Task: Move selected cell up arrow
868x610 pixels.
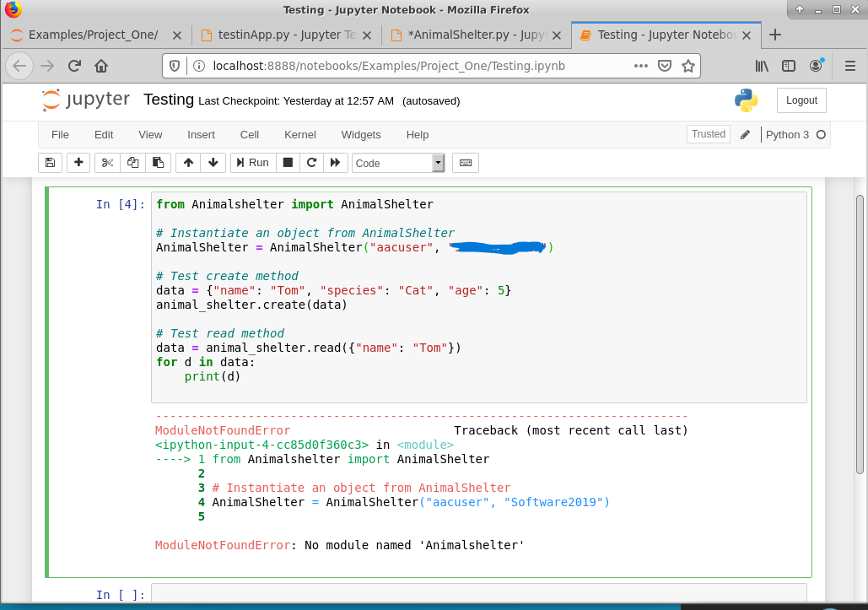Action: coord(188,163)
